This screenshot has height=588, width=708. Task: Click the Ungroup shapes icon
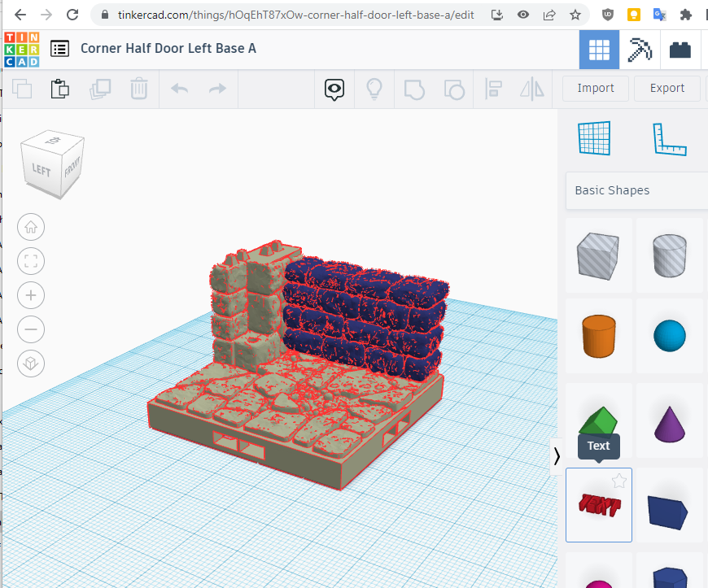click(x=454, y=89)
